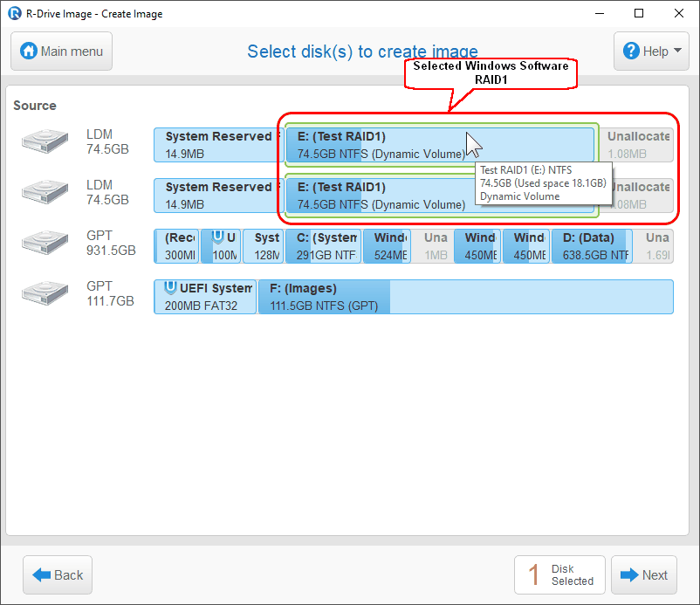The width and height of the screenshot is (700, 605).
Task: Select E: (Test RAID1) on the topmost LDM disk
Action: [x=440, y=145]
